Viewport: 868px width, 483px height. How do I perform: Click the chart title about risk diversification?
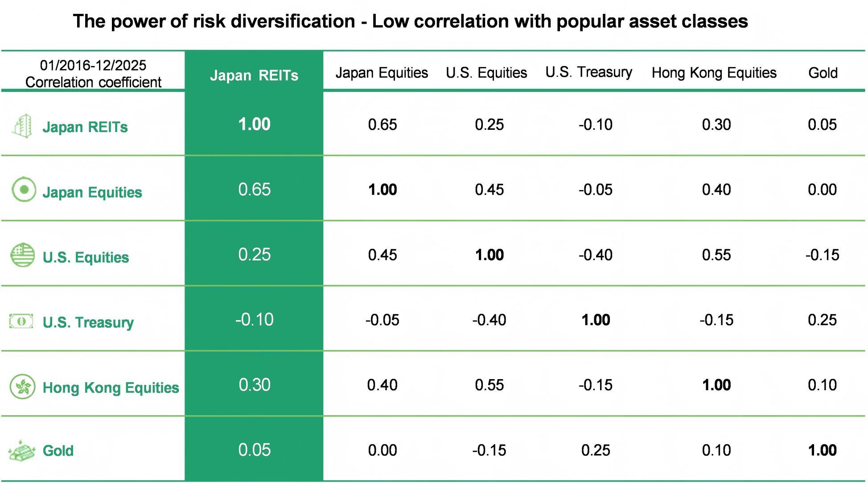(410, 21)
